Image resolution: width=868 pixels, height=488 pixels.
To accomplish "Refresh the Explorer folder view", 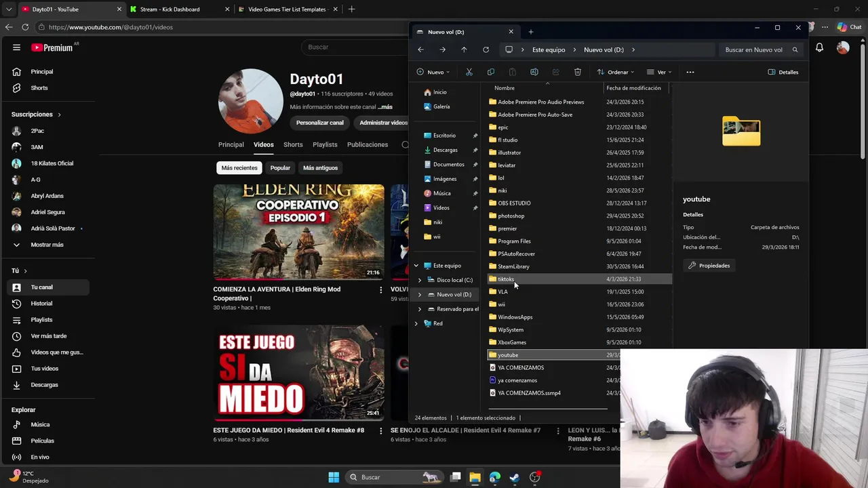I will click(486, 49).
